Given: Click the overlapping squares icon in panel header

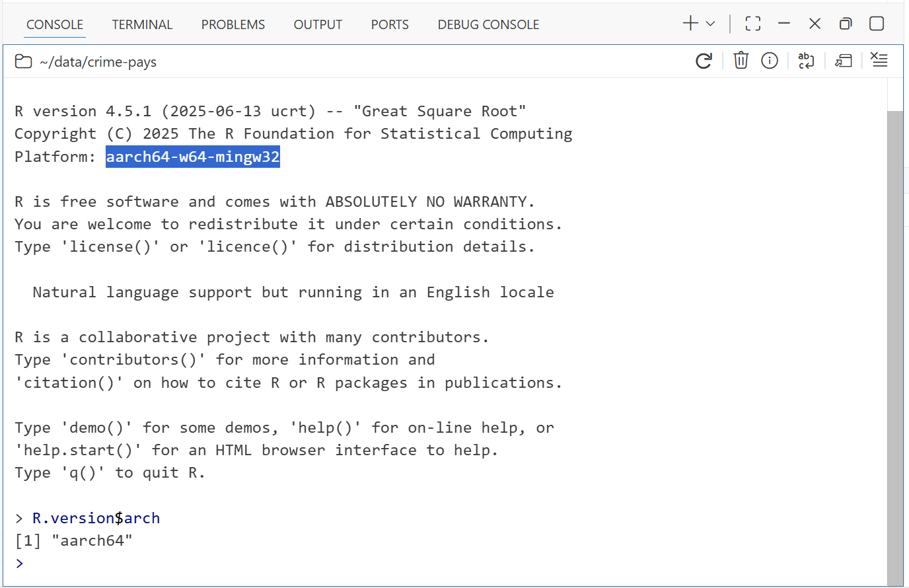Looking at the screenshot, I should pos(846,24).
